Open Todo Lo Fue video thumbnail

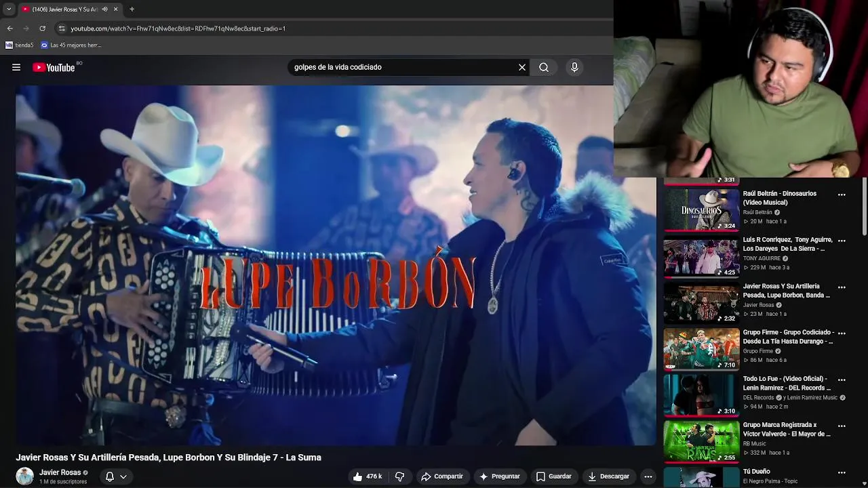pos(701,395)
